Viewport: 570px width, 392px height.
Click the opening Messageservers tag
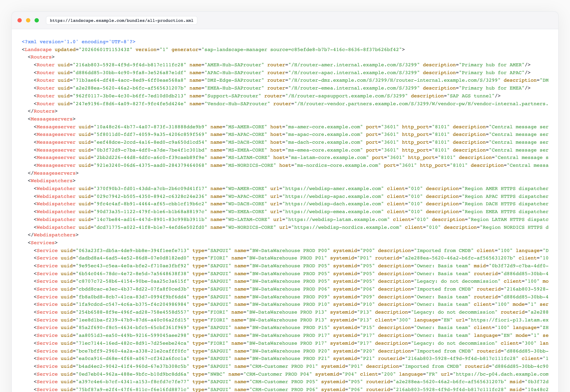52,119
